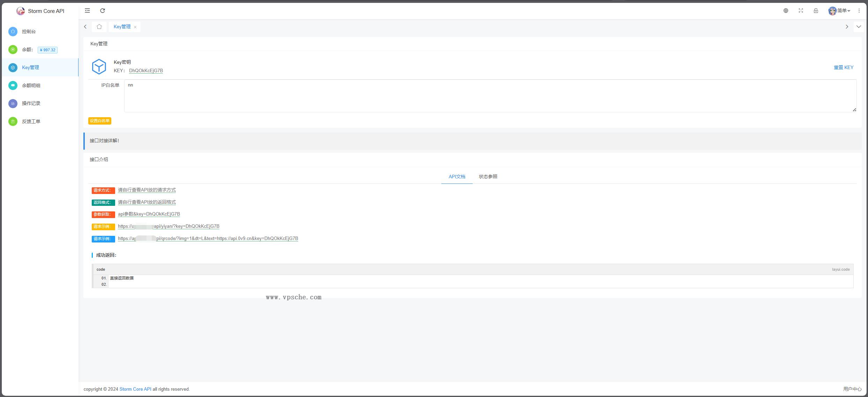Switch to the 状态参照 tab

pos(488,177)
